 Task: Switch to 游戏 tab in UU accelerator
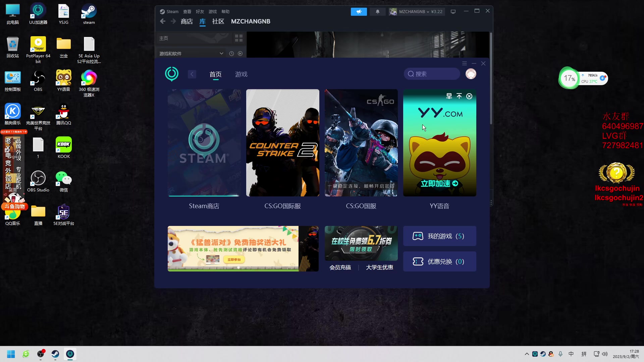click(x=241, y=74)
